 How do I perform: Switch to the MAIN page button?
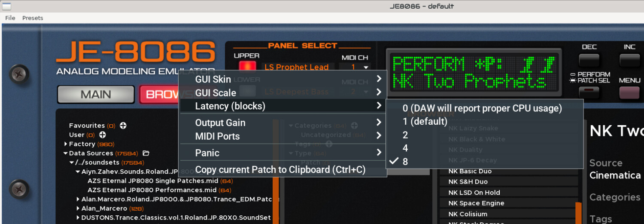pyautogui.click(x=96, y=95)
